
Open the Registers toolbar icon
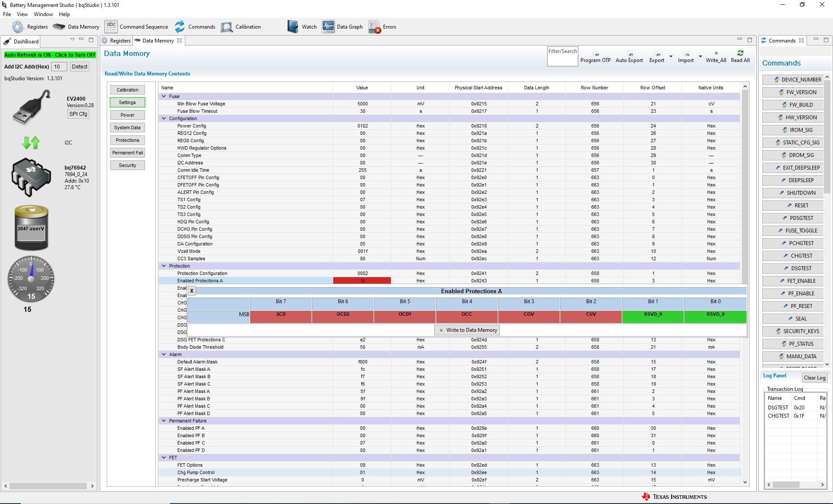30,27
